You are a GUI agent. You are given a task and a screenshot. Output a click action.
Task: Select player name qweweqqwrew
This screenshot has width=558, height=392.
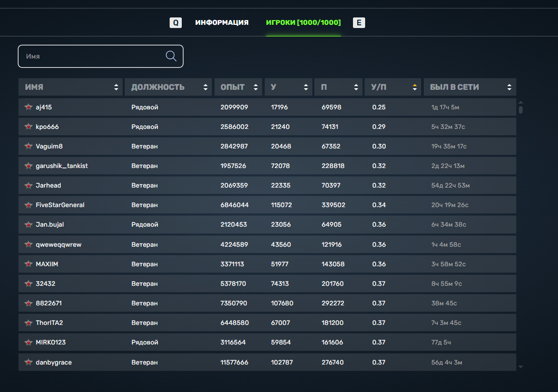point(58,245)
